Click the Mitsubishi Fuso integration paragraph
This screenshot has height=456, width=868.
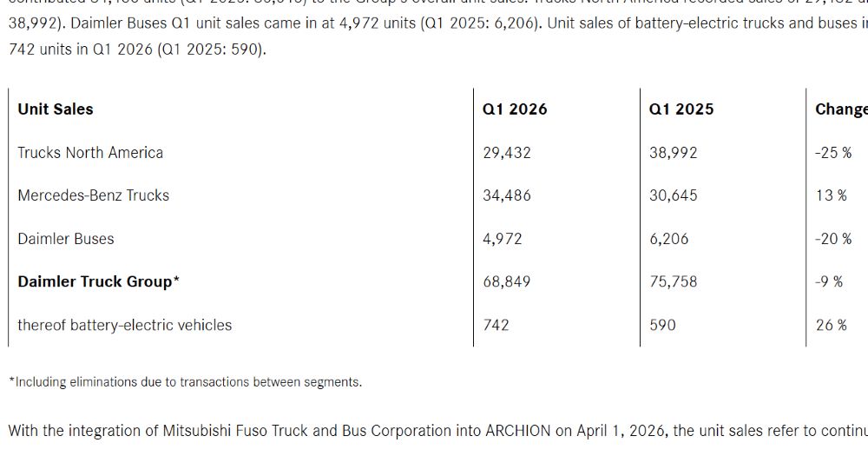coord(434,431)
